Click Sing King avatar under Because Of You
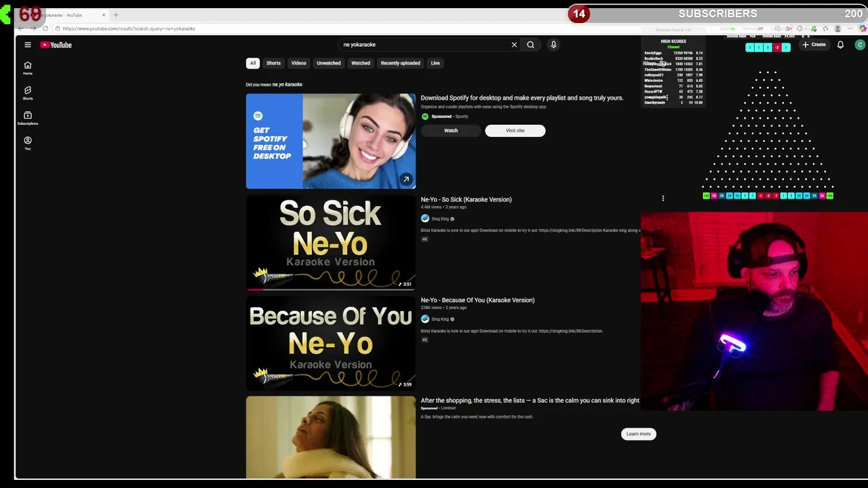Screen dimensions: 868x488 pos(425,319)
